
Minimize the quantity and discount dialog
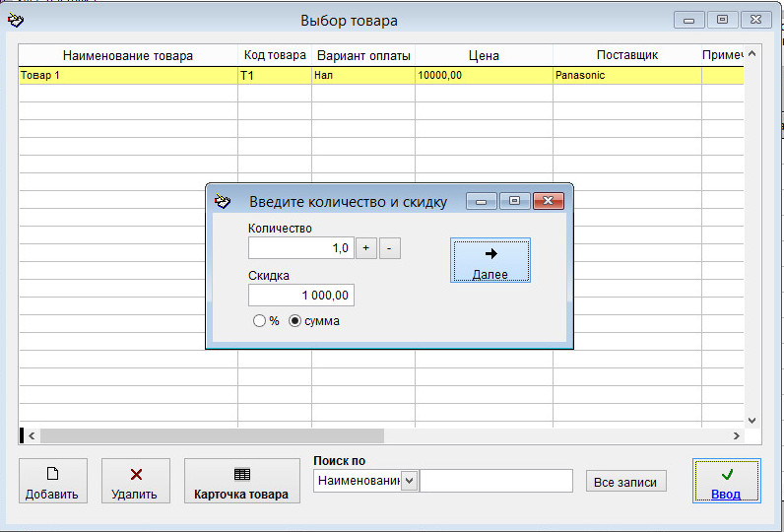(x=482, y=201)
